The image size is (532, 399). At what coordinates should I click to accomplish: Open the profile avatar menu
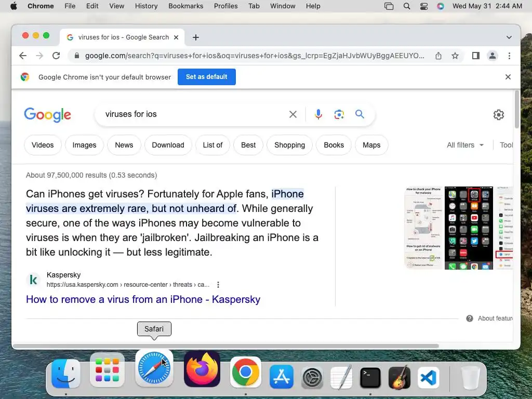493,56
